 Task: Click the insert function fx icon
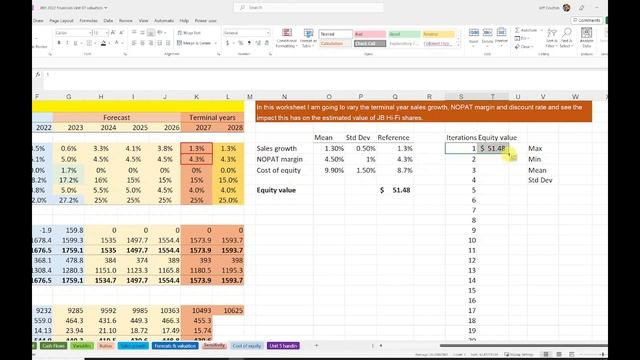pos(38,75)
